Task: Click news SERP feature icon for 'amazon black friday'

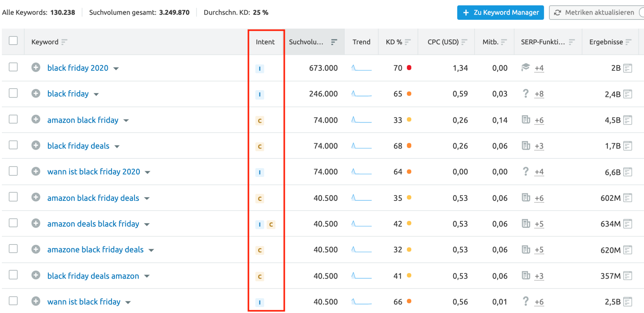Action: coord(526,120)
